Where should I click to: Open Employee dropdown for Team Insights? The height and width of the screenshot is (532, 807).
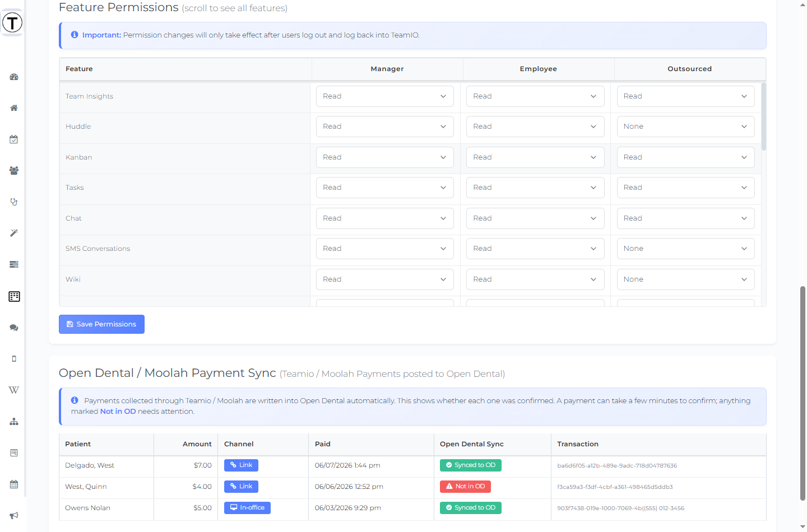535,96
